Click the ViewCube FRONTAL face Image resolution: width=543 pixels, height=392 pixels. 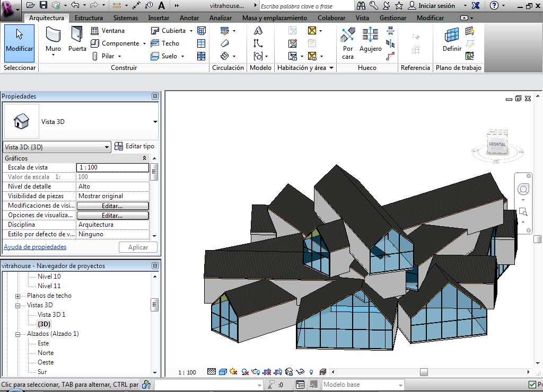point(497,145)
